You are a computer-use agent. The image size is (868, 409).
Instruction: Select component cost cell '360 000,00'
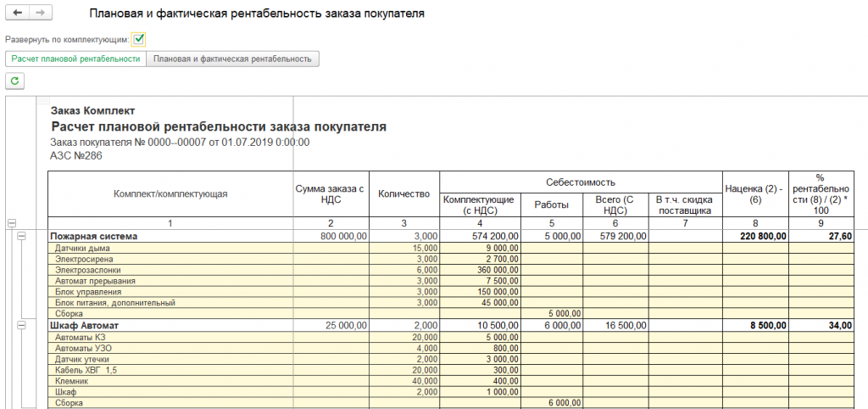click(480, 270)
